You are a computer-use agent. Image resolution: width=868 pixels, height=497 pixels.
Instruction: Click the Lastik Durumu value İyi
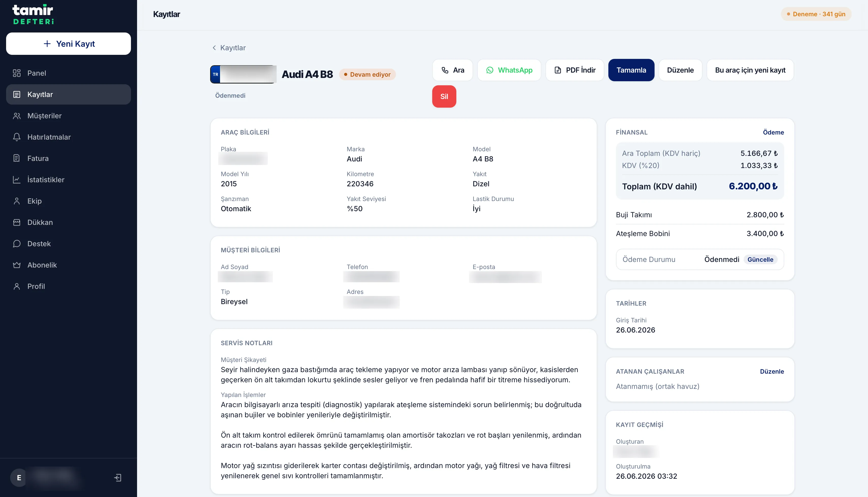[x=476, y=209]
